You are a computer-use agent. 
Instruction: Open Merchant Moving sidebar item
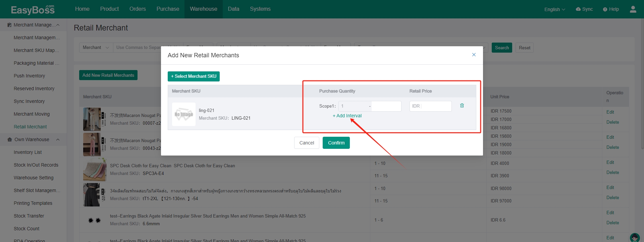(x=32, y=114)
